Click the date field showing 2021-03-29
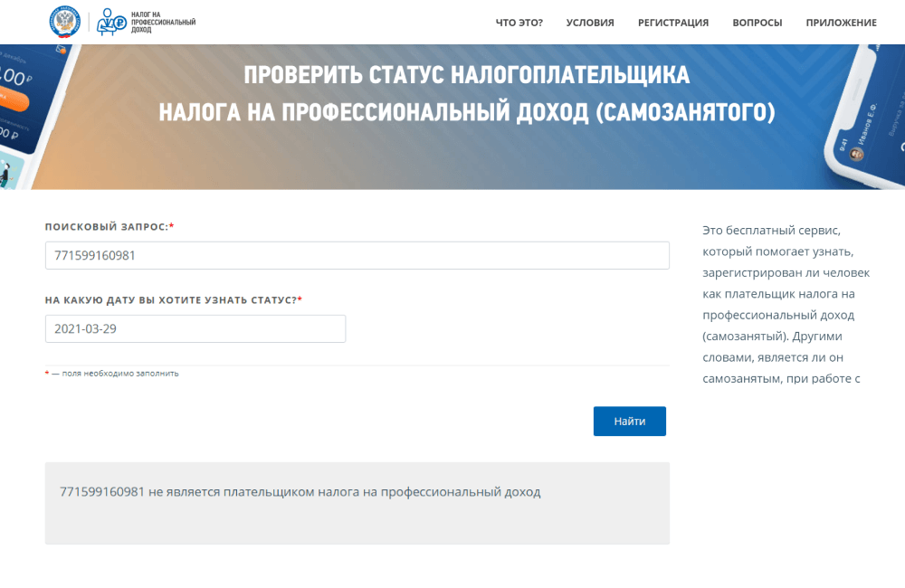Image resolution: width=905 pixels, height=588 pixels. coord(195,328)
